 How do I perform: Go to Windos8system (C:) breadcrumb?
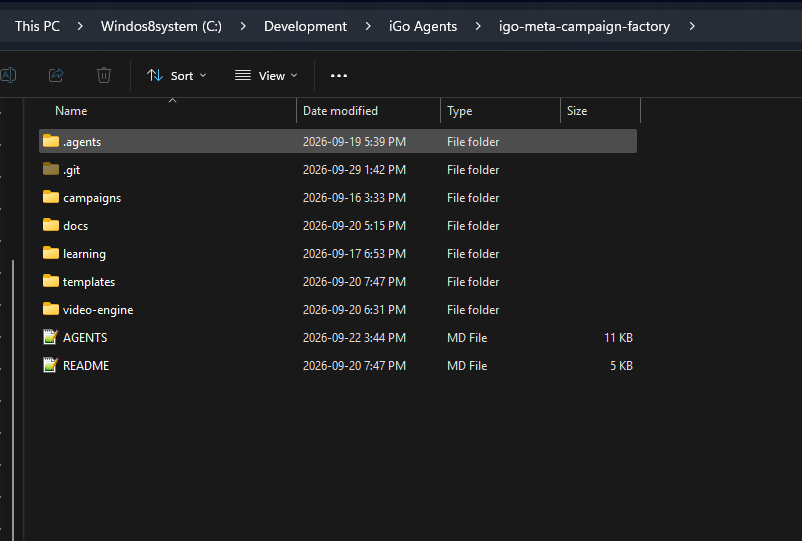[x=161, y=27]
